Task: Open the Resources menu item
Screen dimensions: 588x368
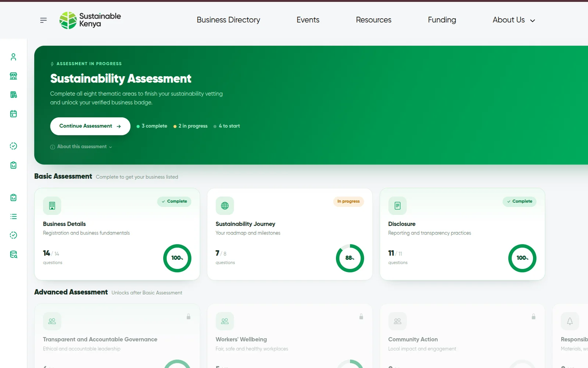Action: (373, 20)
